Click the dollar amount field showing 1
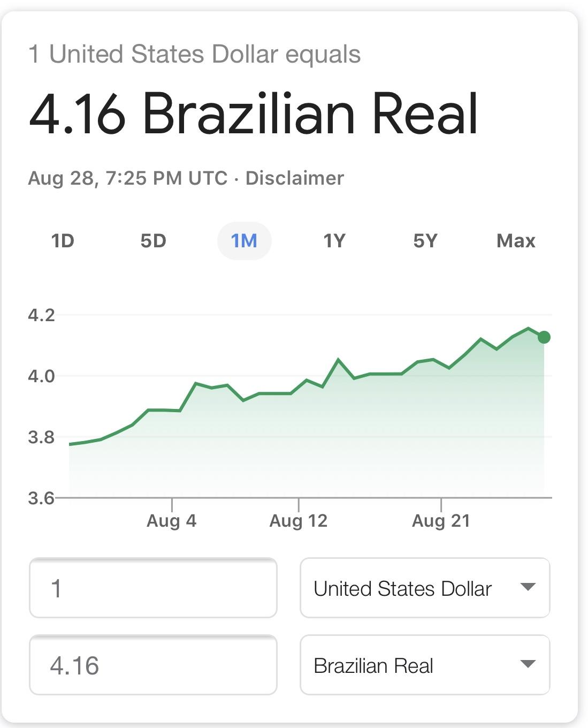 coord(153,588)
